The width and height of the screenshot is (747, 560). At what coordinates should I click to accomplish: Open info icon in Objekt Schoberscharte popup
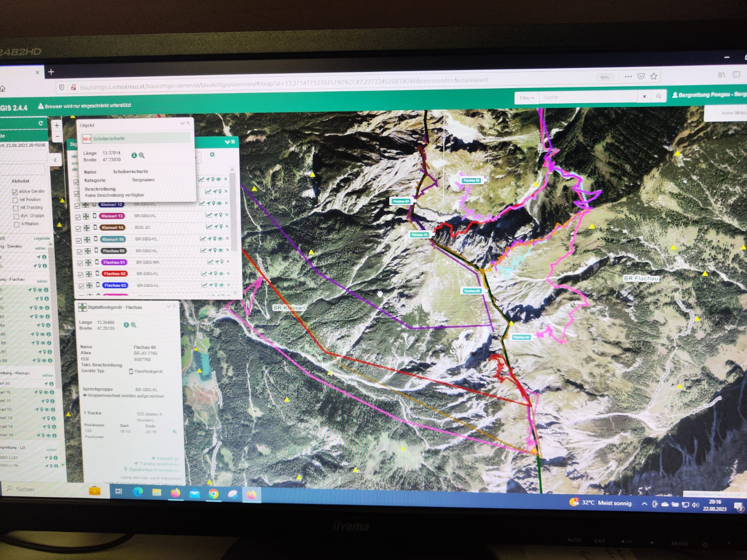tap(134, 155)
